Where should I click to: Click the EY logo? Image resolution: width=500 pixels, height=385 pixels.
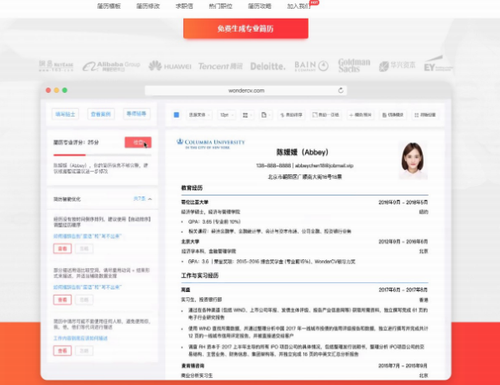pos(438,64)
